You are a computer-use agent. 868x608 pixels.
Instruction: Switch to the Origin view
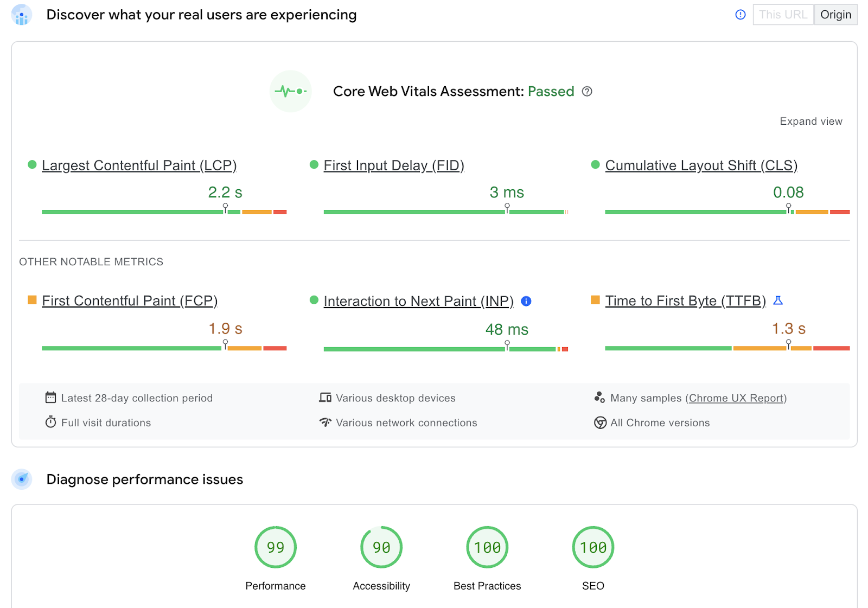[x=835, y=15]
